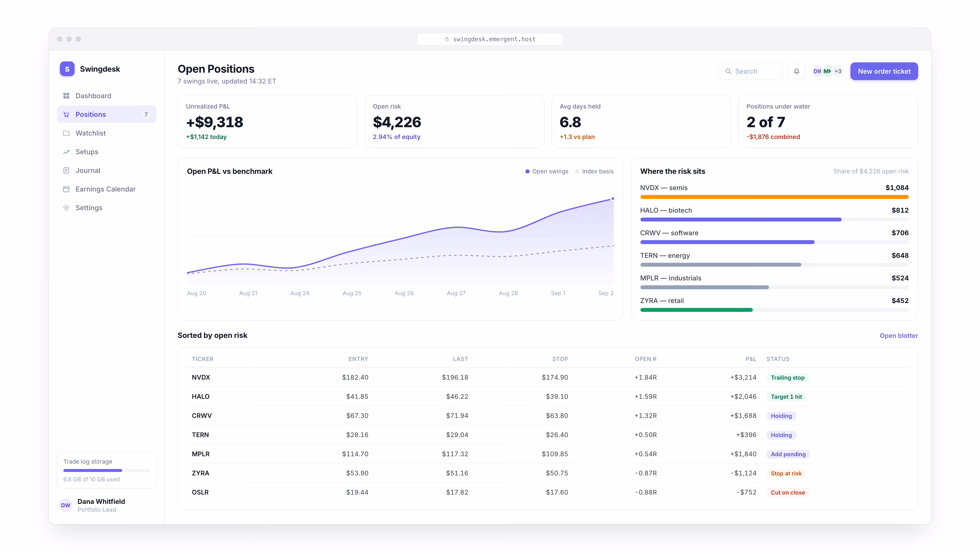
Task: Click the Positions cart icon
Action: tap(66, 115)
